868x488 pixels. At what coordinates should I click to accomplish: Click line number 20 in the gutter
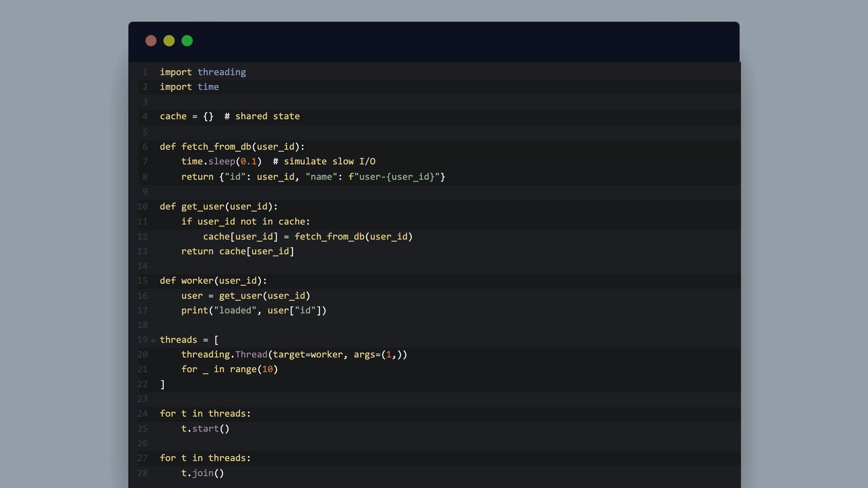click(142, 355)
